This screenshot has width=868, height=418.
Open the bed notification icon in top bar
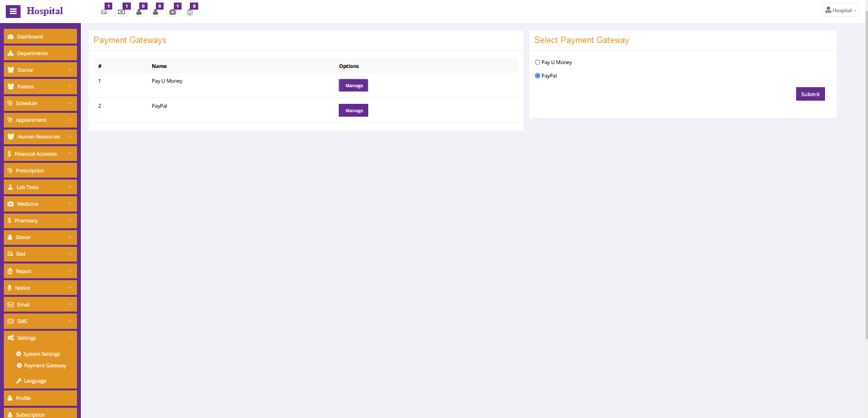tap(104, 12)
